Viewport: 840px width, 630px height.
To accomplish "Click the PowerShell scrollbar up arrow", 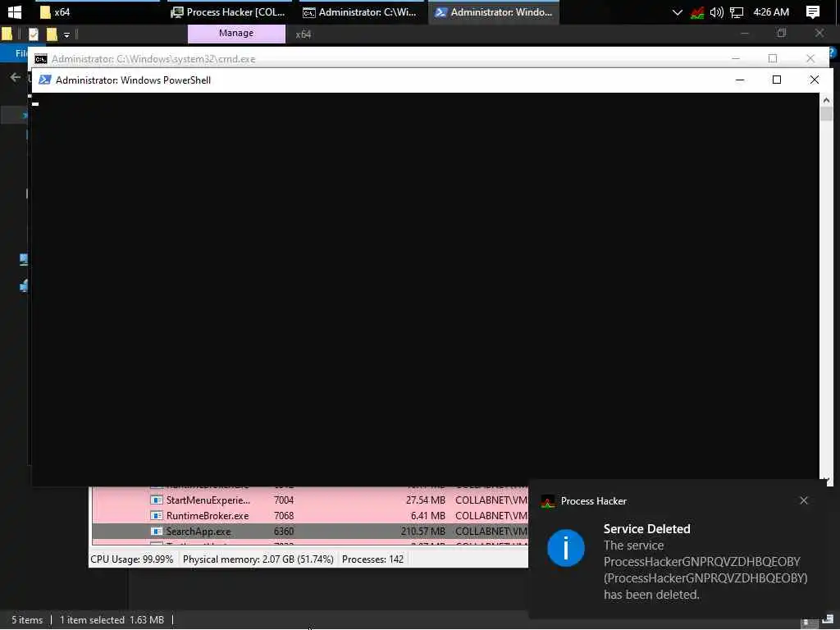I will click(x=826, y=100).
